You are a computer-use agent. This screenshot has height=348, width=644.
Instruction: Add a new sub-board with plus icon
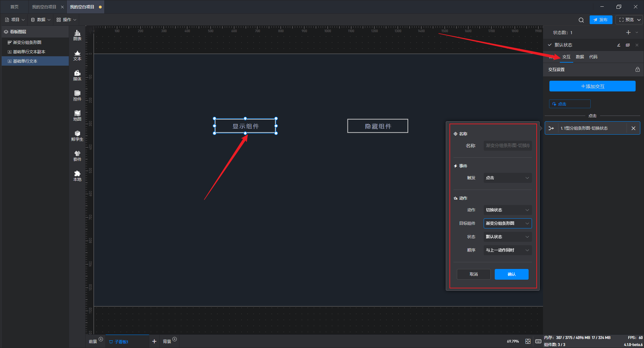point(154,341)
